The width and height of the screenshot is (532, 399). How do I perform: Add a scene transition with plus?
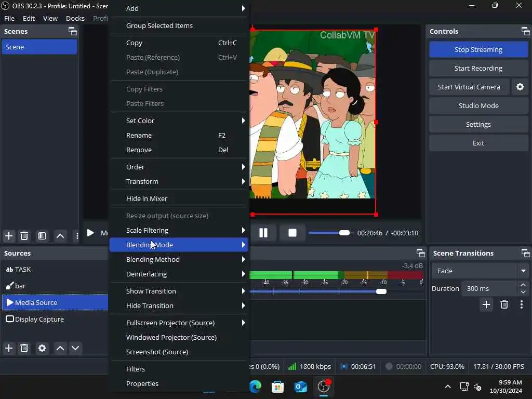[486, 304]
